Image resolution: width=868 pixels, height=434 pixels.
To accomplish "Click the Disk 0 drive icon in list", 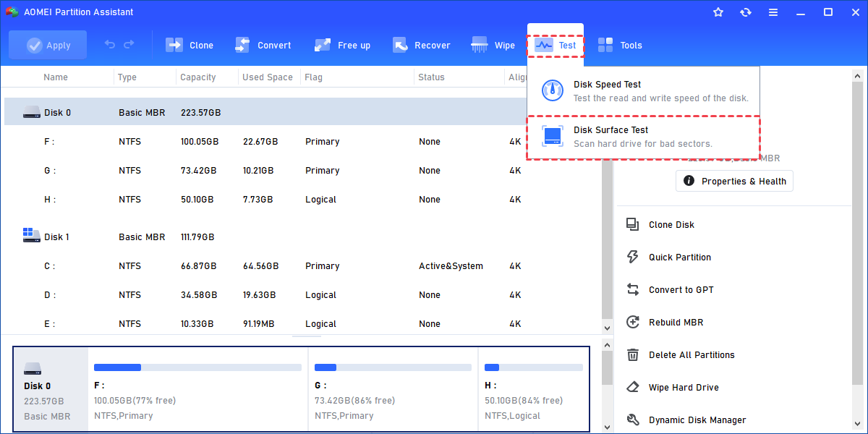I will (31, 113).
